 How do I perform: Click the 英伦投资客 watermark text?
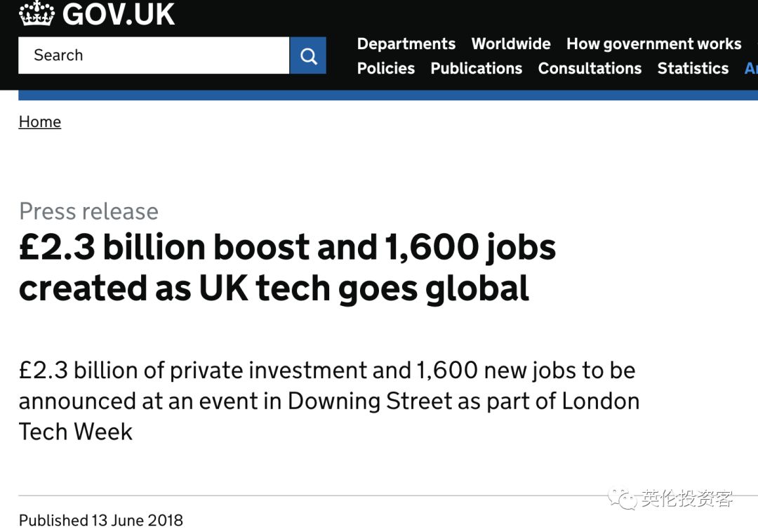[x=687, y=498]
